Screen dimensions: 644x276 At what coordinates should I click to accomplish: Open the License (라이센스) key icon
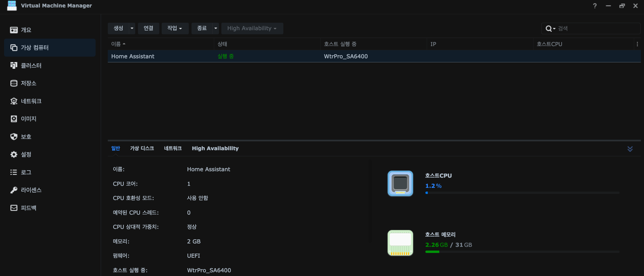(14, 190)
